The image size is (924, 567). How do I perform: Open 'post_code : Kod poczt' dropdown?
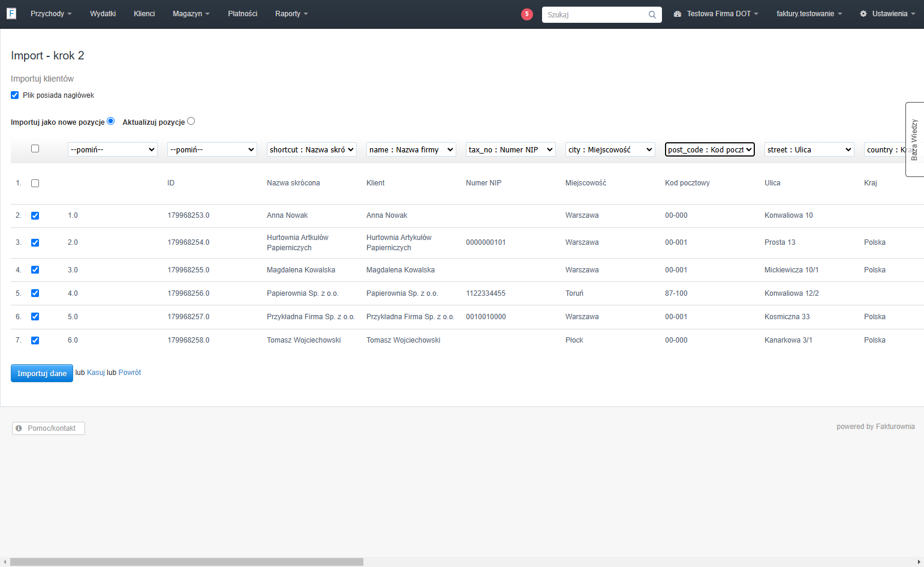(710, 149)
